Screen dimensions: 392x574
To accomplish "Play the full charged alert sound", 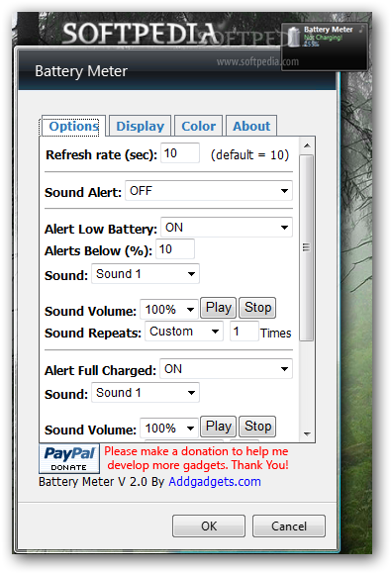I will click(218, 427).
